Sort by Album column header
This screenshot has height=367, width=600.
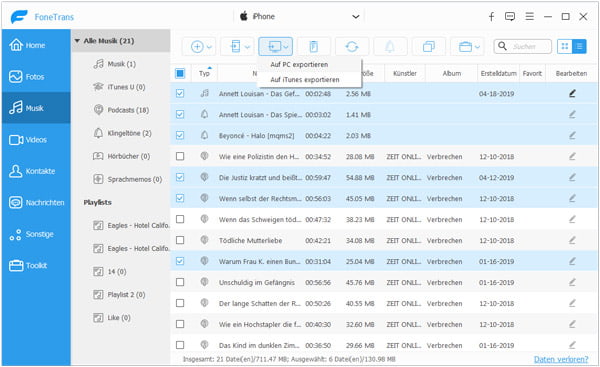click(452, 73)
